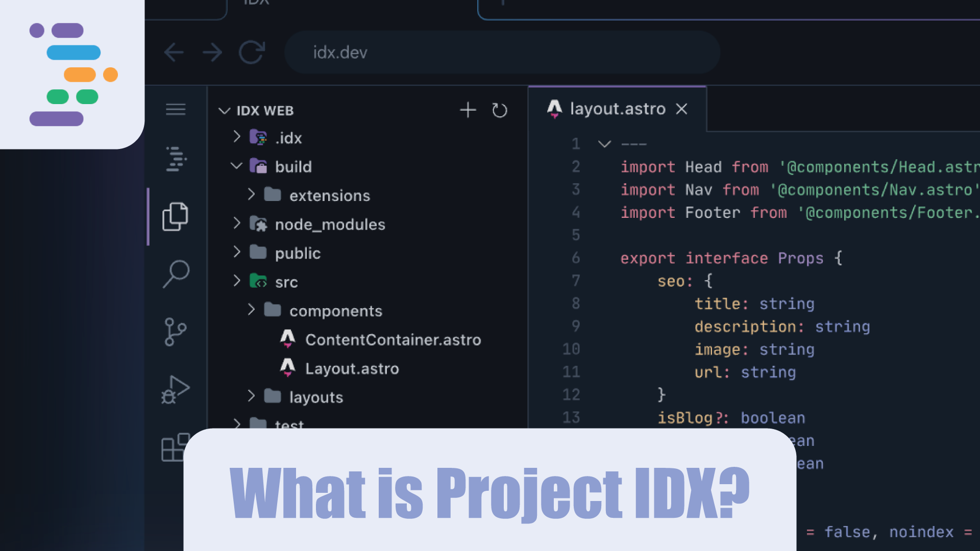Click the "build" folder label
The height and width of the screenshot is (551, 980).
(x=293, y=167)
